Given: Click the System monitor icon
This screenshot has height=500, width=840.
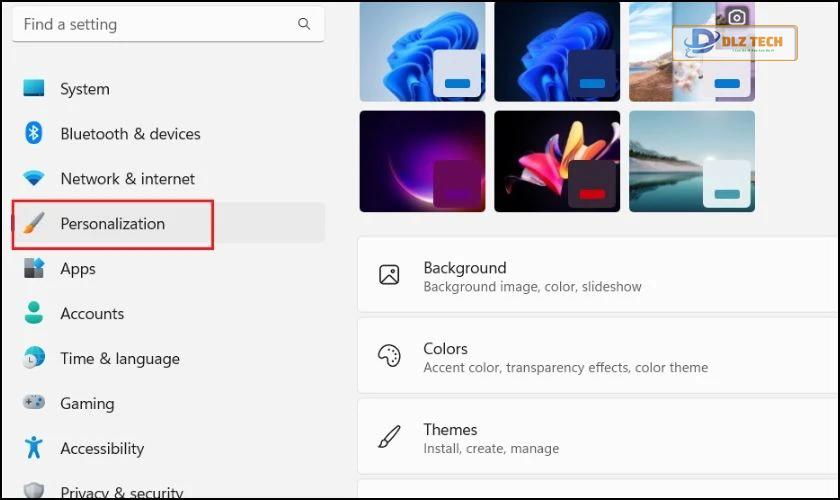Looking at the screenshot, I should point(34,88).
